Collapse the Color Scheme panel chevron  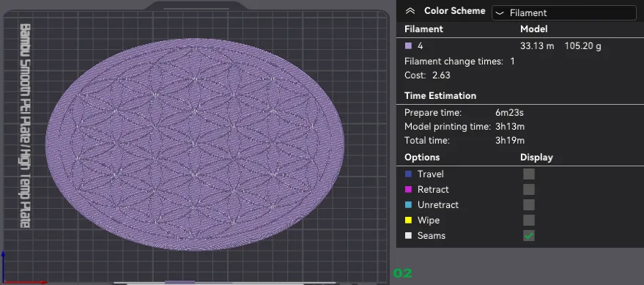410,11
